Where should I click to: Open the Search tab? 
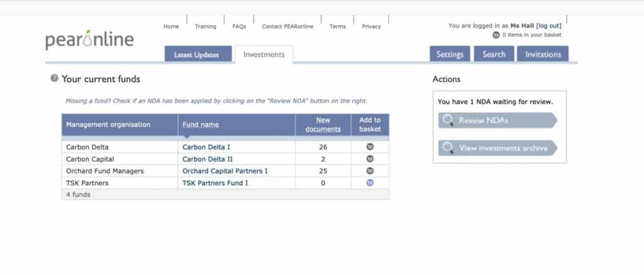(494, 54)
